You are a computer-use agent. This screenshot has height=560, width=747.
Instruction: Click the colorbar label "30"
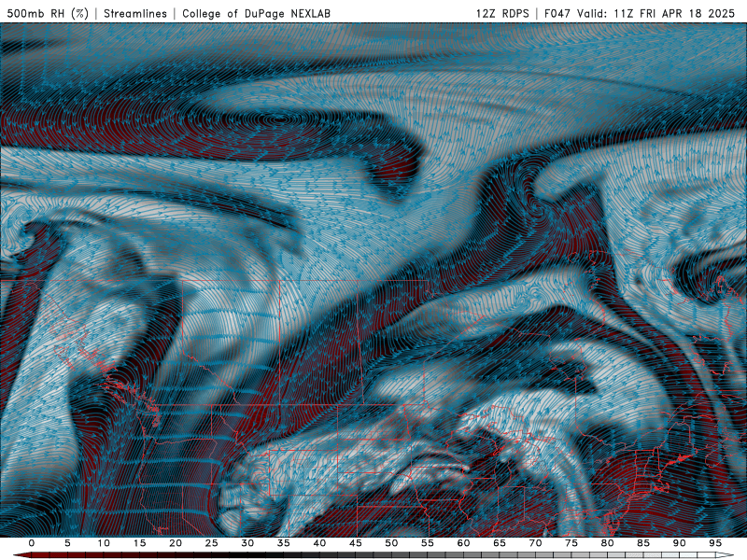(x=247, y=543)
